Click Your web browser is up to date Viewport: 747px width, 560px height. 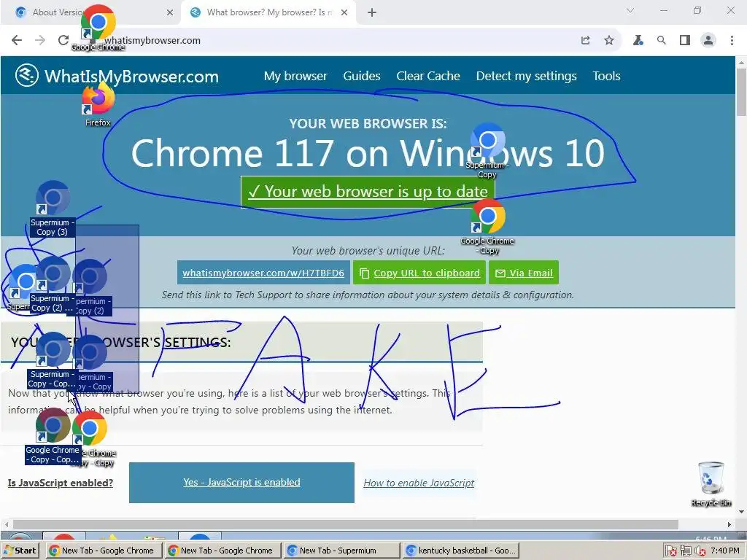[x=368, y=192]
